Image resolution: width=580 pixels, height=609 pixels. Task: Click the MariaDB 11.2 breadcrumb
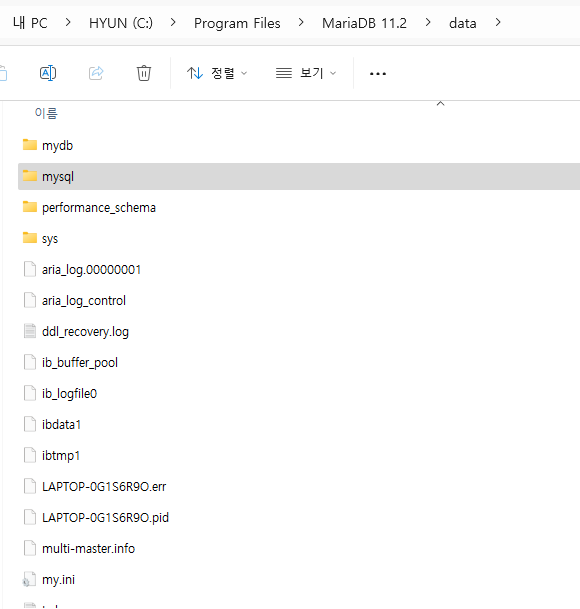[x=364, y=23]
